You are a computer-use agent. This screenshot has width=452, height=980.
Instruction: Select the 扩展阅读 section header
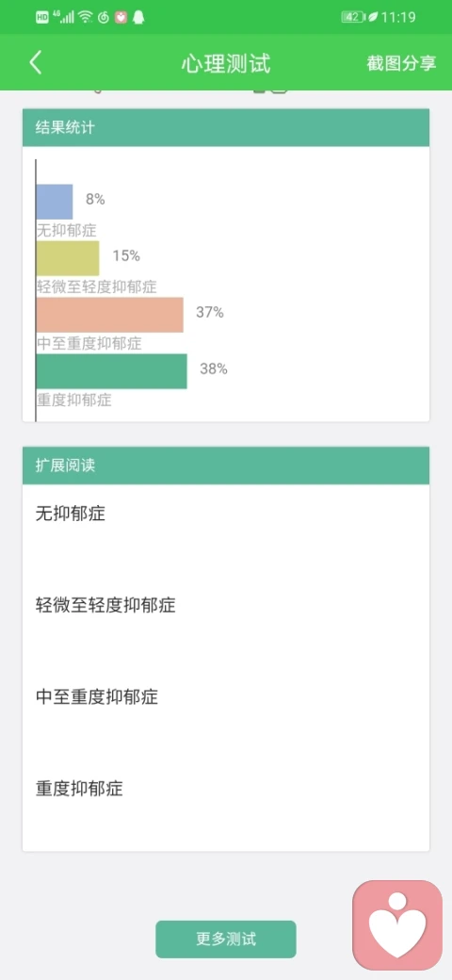[226, 465]
